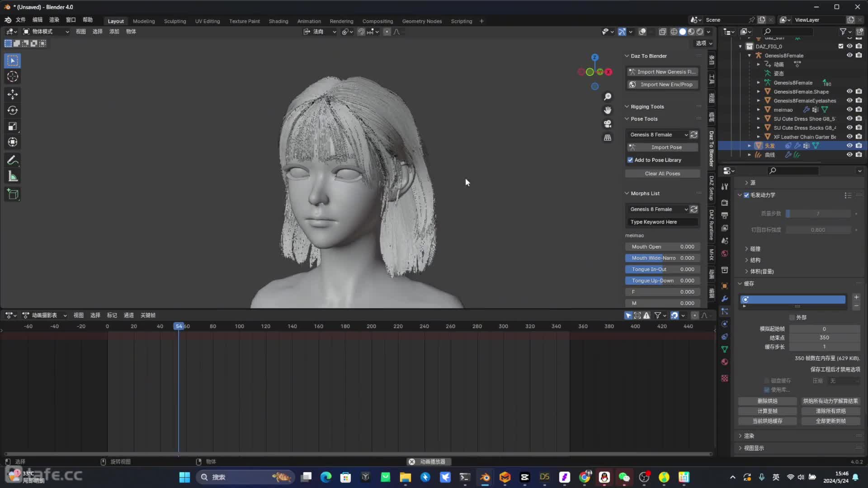The width and height of the screenshot is (868, 488).
Task: Open the Particles properties tab
Action: coord(725,311)
